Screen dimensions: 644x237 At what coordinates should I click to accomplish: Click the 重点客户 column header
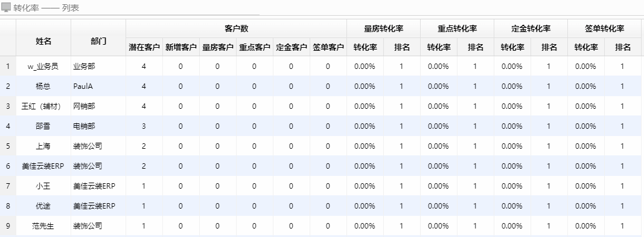pos(255,47)
